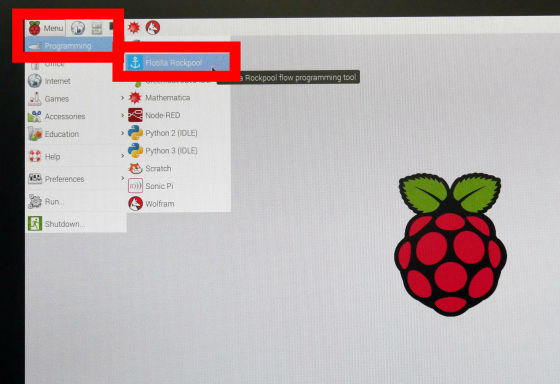Expand the arrow beside Accessories
The height and width of the screenshot is (384, 560).
(x=122, y=115)
